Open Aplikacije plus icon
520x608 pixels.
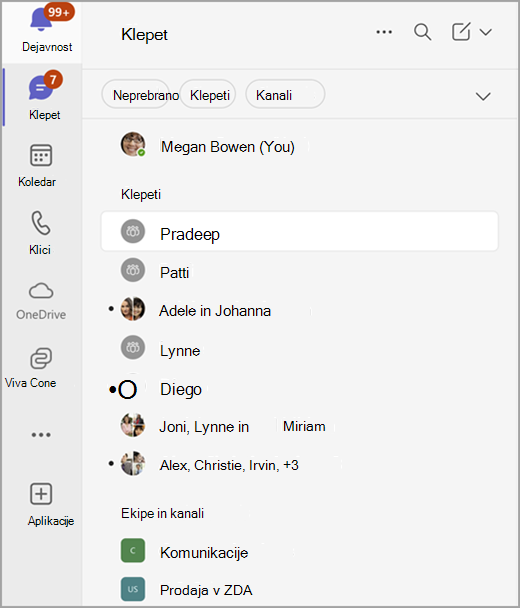tap(41, 494)
